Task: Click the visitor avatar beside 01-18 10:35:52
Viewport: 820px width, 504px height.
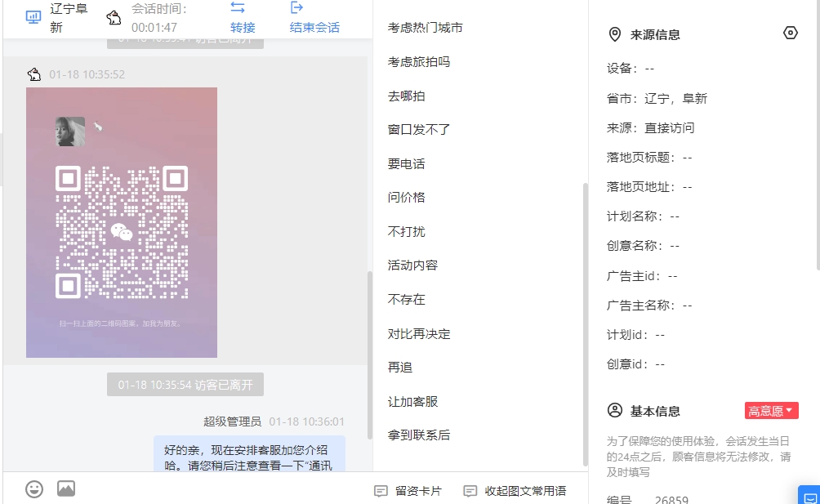Action: (x=34, y=74)
